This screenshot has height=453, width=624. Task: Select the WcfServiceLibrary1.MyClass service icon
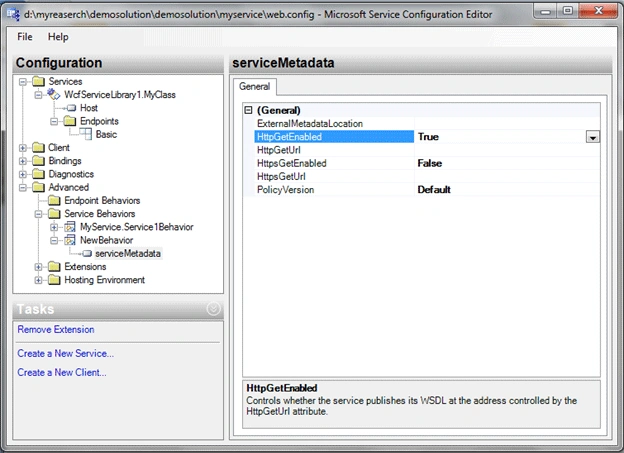tap(54, 94)
